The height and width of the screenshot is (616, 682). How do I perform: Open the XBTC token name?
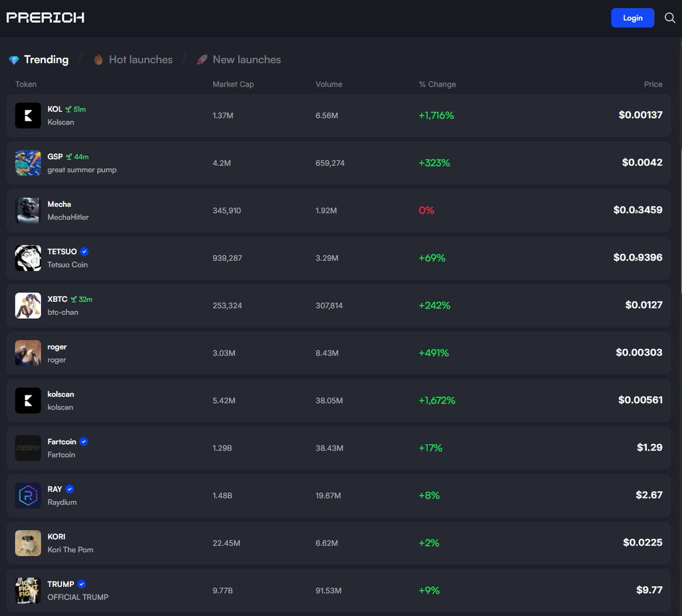[x=57, y=299]
